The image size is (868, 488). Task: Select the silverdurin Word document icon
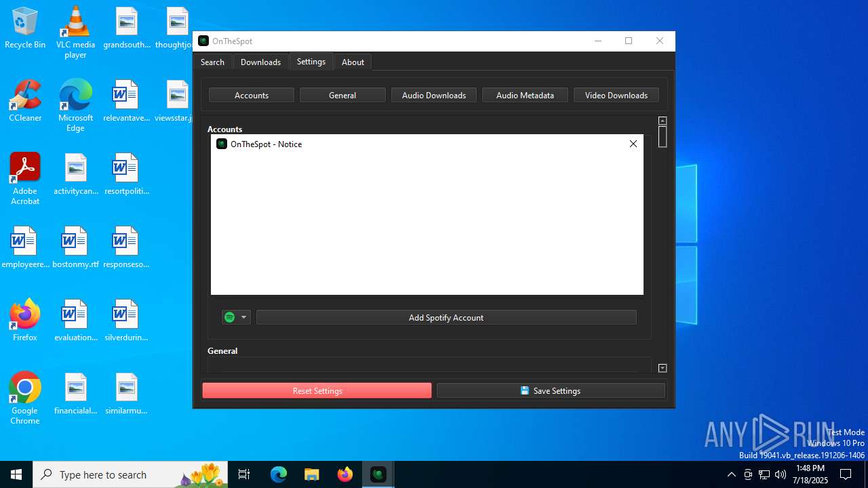click(x=126, y=321)
